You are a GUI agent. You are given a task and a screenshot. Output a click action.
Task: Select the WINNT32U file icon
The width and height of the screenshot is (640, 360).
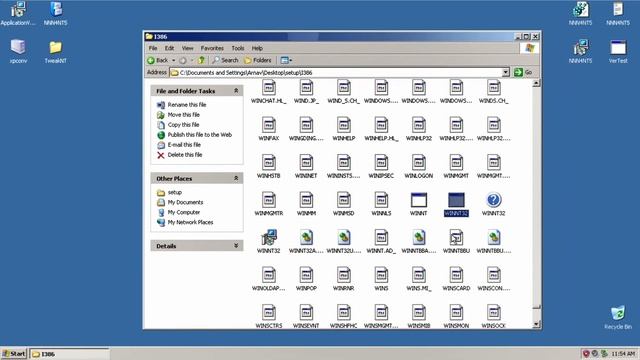[x=344, y=238]
